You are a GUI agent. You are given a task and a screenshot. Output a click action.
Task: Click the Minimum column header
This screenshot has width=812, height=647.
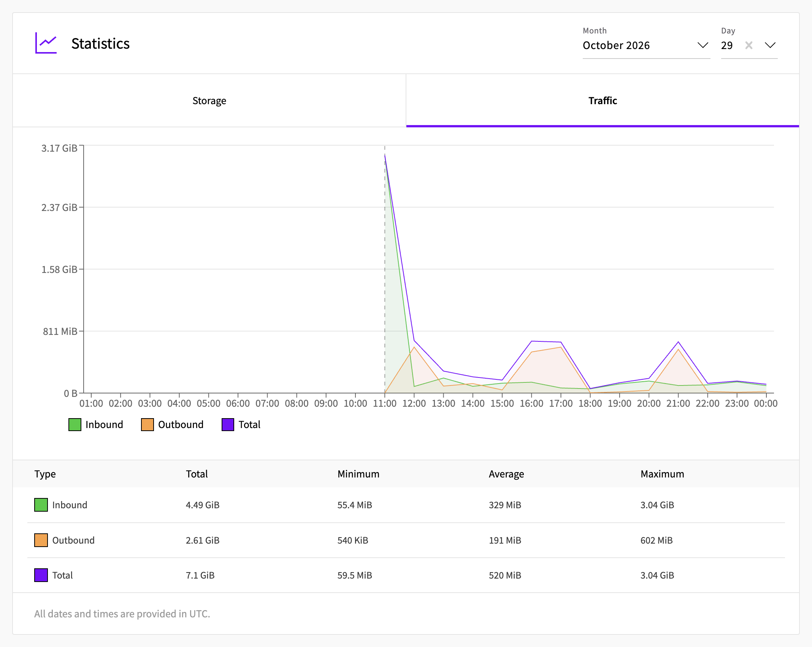358,474
